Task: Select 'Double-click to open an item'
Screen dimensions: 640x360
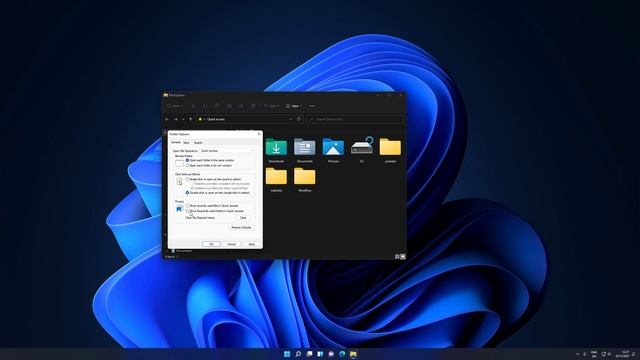Action: pyautogui.click(x=218, y=193)
